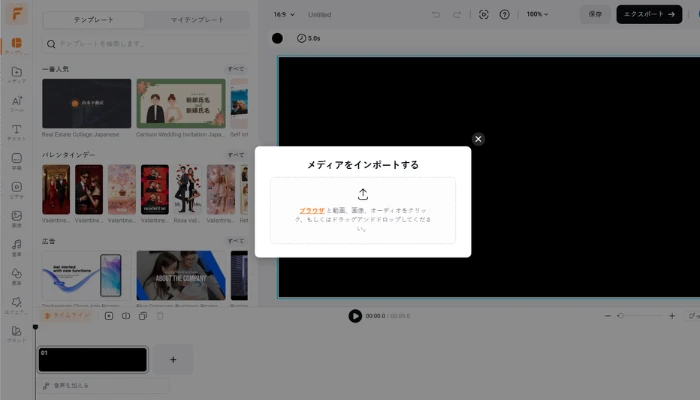Toggle the タイムライン timeline mode button
700x400 pixels.
pyautogui.click(x=67, y=316)
